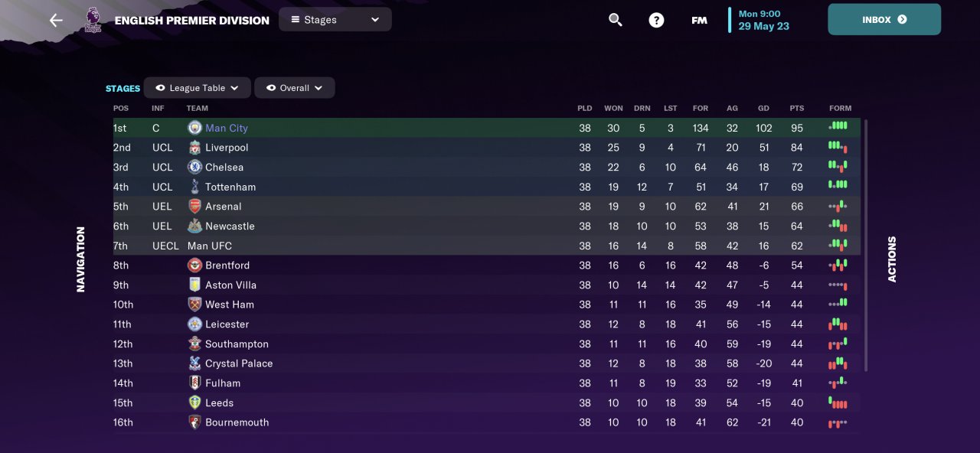Open the Man City team link
Image resolution: width=980 pixels, height=453 pixels.
pos(226,129)
